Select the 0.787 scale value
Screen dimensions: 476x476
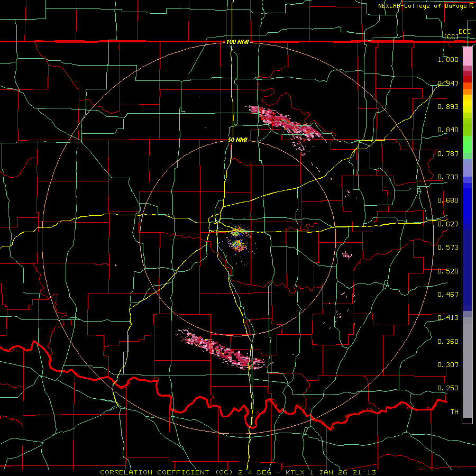click(x=448, y=153)
